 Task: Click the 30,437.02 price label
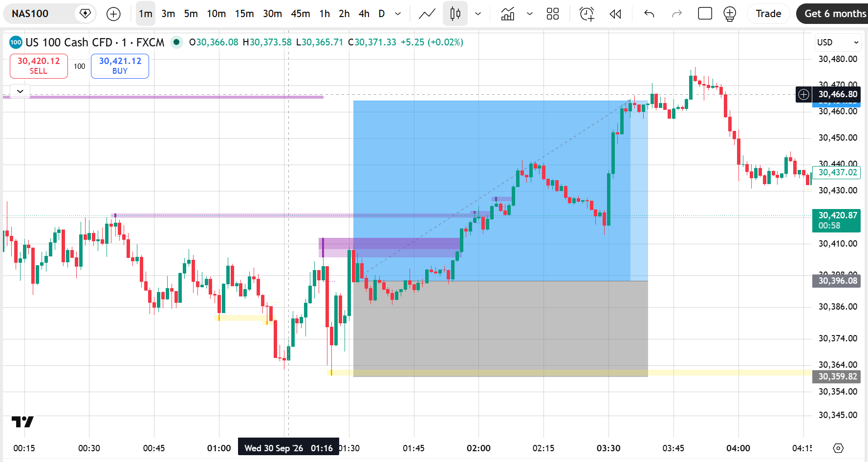coord(837,172)
